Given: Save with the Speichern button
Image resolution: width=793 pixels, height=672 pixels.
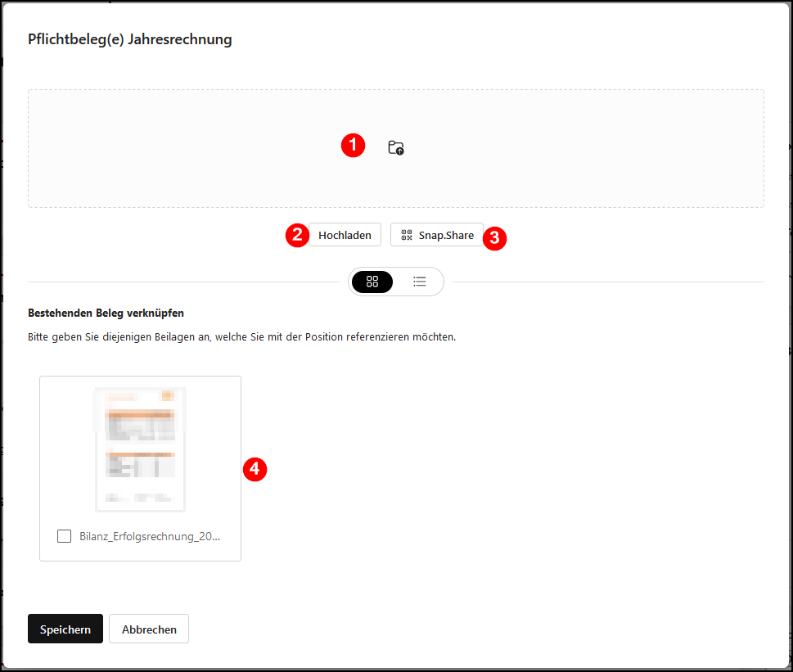Looking at the screenshot, I should click(65, 629).
